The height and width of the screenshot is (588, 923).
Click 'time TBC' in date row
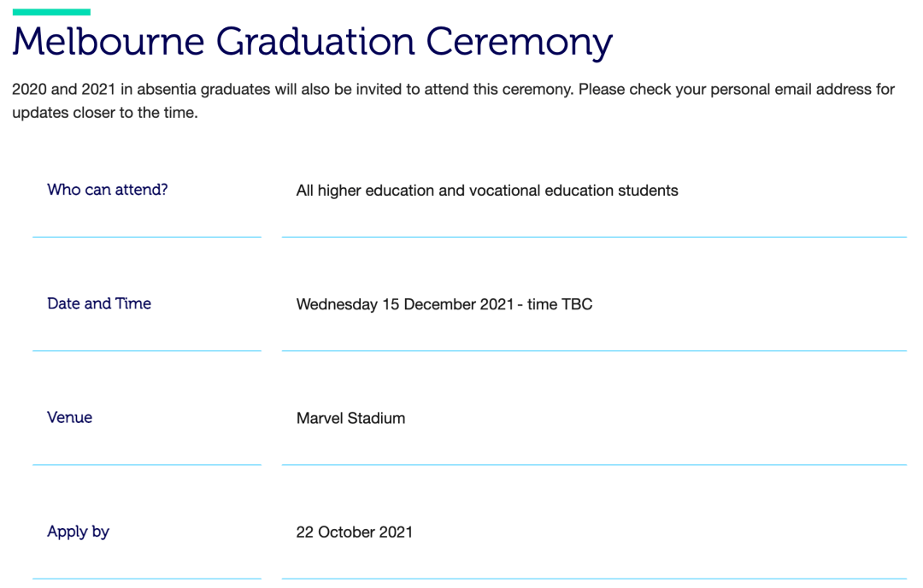560,304
